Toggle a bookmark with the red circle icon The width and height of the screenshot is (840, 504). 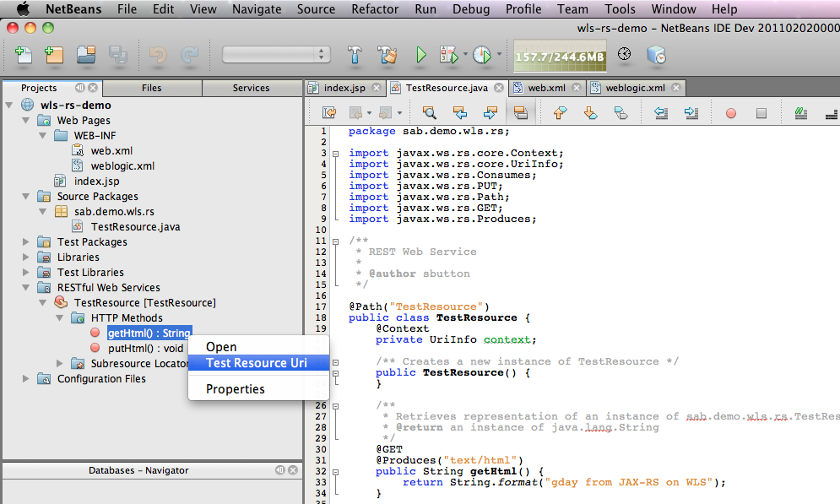[x=730, y=111]
